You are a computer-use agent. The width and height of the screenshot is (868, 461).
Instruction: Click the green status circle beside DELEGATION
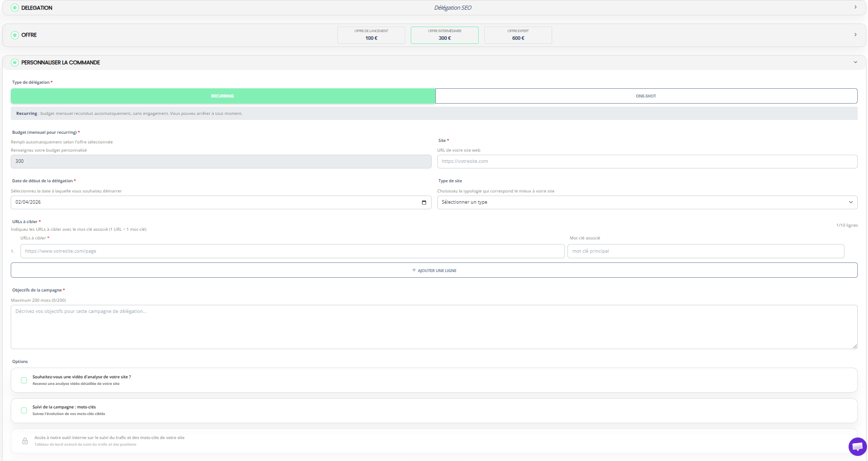[15, 8]
